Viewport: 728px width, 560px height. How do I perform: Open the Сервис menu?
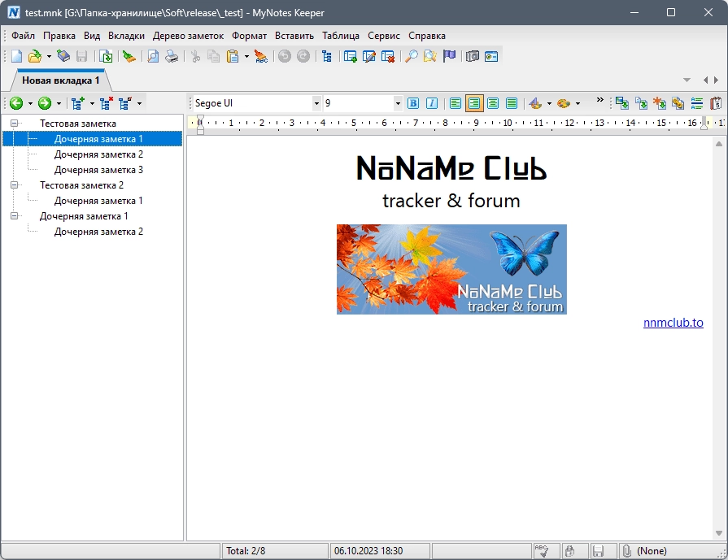(383, 36)
